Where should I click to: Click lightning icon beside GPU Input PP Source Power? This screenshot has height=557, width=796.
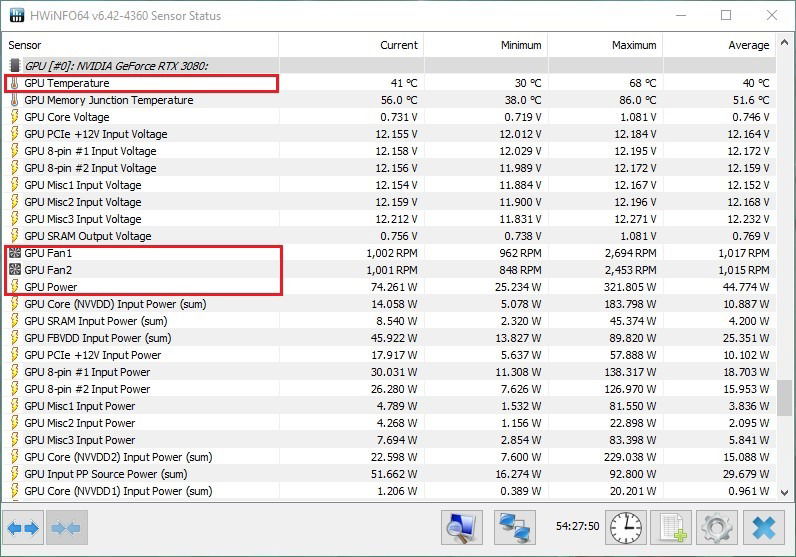click(x=15, y=474)
